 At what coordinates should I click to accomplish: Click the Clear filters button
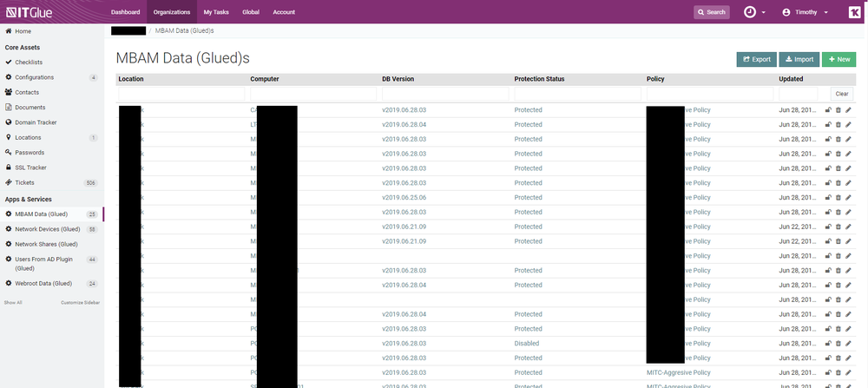coord(841,94)
